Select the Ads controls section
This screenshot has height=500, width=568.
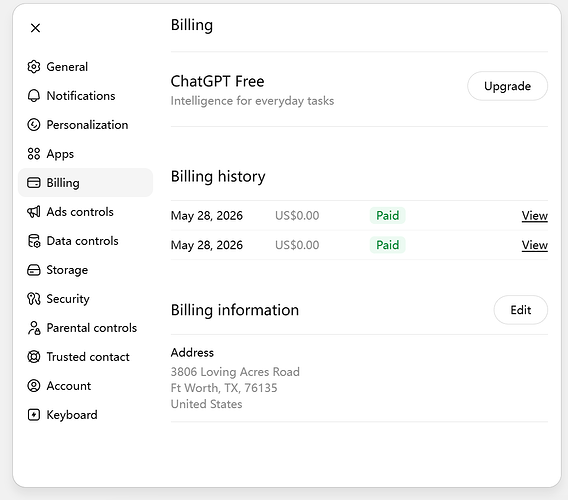click(85, 212)
